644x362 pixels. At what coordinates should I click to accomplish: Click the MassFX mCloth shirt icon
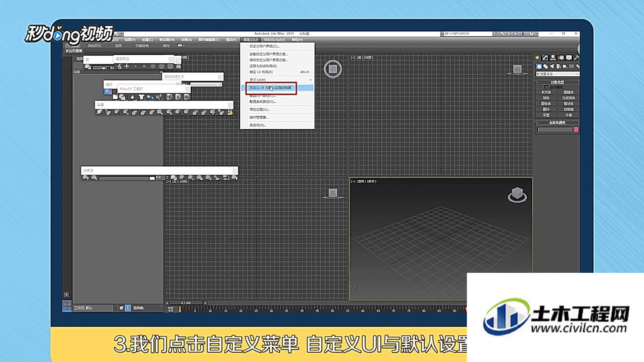[141, 97]
